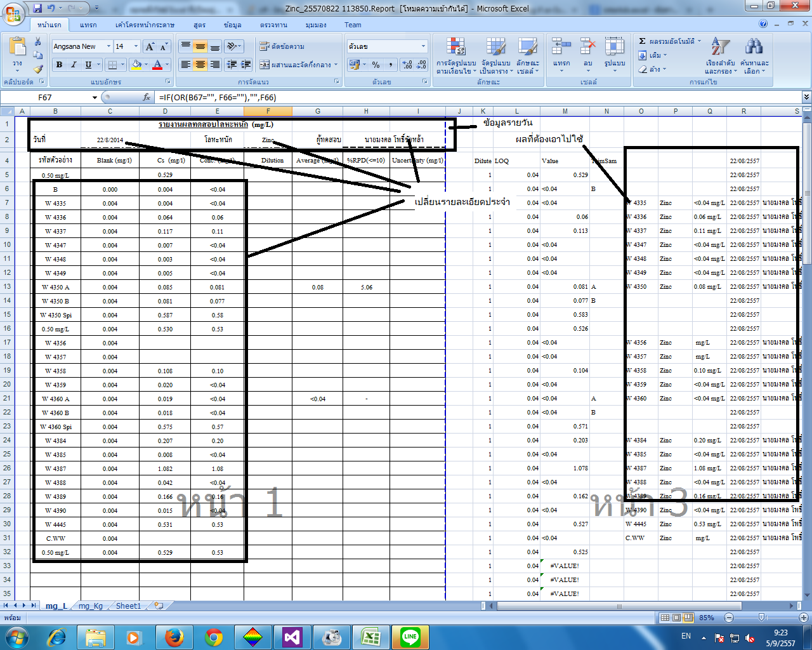Expand the formula bar with the chevron at its right end
This screenshot has height=650, width=812.
[x=806, y=97]
